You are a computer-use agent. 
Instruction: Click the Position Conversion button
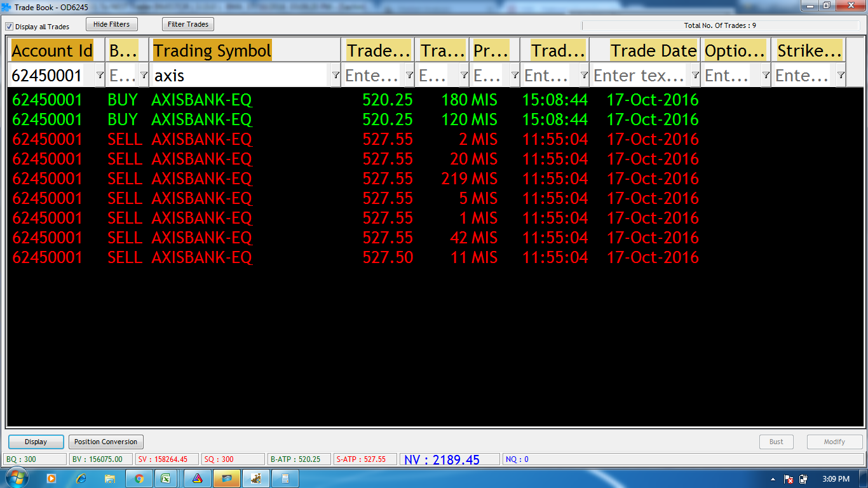(105, 442)
